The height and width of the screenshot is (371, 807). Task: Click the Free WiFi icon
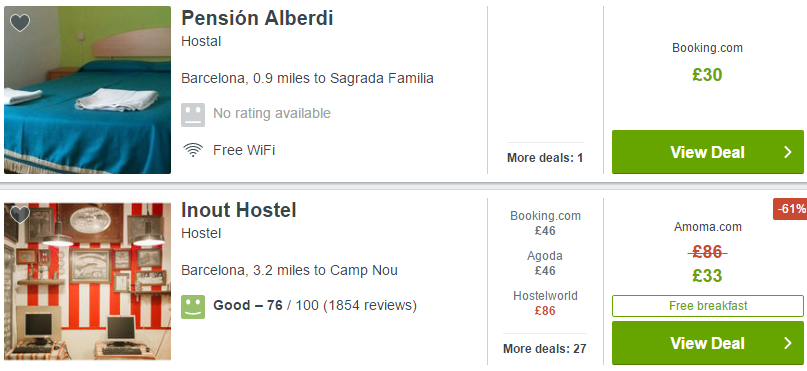coord(193,150)
